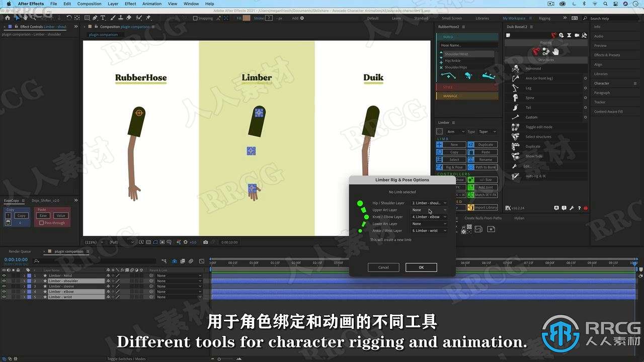Click the EaseCopy Copy button
The width and height of the screenshot is (644, 362).
point(21,216)
